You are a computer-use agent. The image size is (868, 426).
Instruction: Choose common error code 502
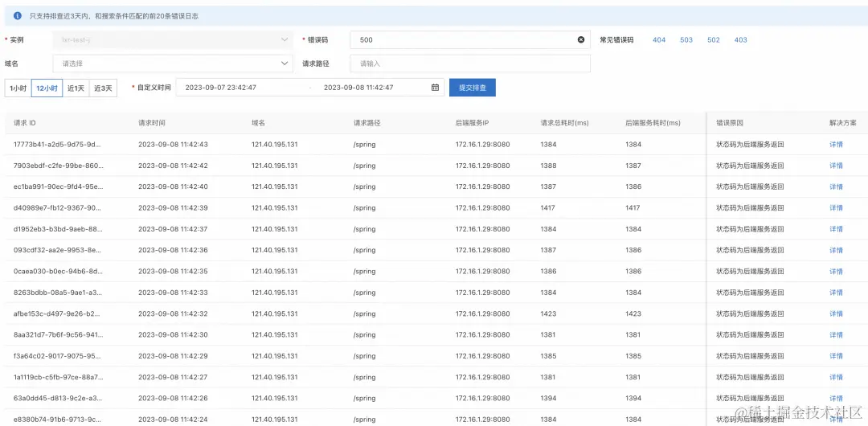coord(714,40)
